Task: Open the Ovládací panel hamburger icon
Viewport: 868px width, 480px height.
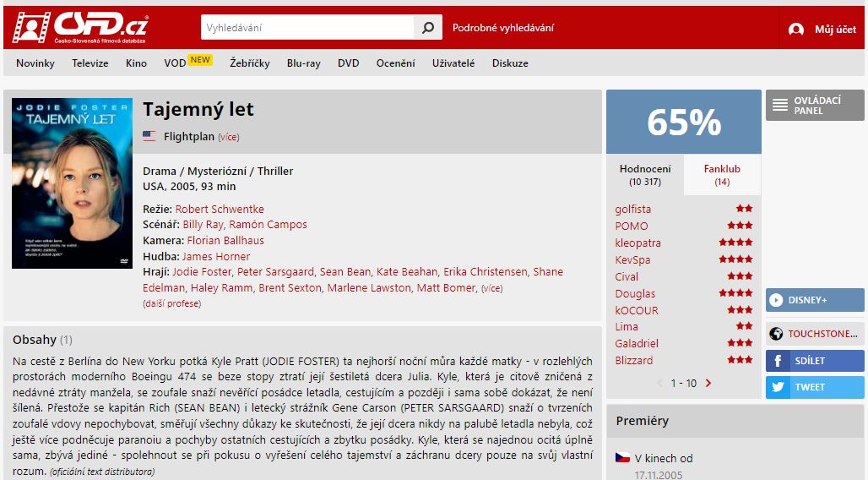Action: (780, 105)
